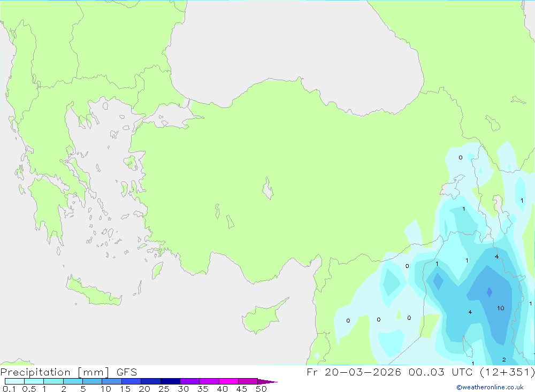Screen dimensions: 535x392
Task: Pick the 5–10 mm legend swatch
Action: pyautogui.click(x=92, y=381)
